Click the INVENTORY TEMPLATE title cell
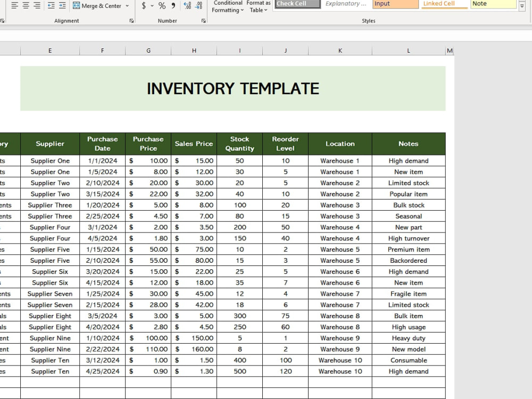The width and height of the screenshot is (532, 399). click(x=233, y=88)
